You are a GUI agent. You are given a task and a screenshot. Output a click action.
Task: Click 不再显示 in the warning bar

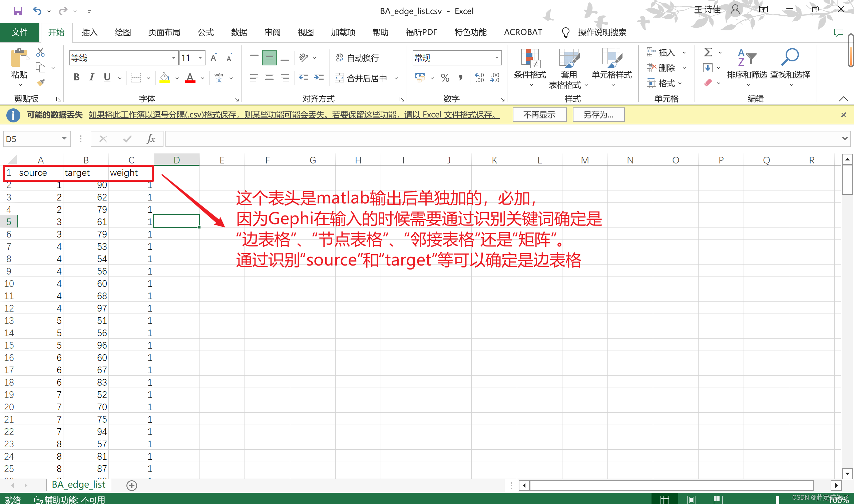tap(539, 114)
